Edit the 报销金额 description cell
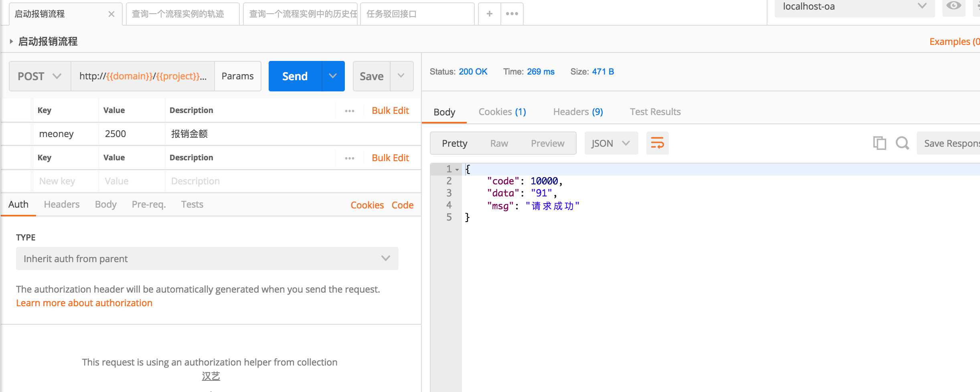The width and height of the screenshot is (980, 392). coord(293,134)
